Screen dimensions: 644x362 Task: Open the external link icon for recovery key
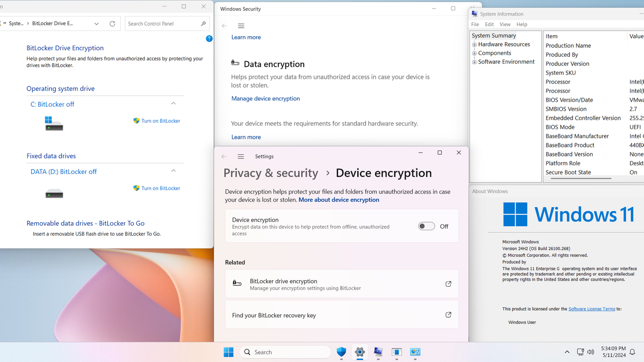coord(448,315)
